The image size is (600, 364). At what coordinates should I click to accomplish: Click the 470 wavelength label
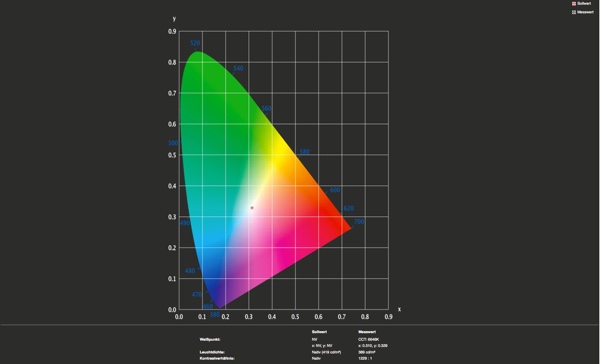[x=197, y=294]
